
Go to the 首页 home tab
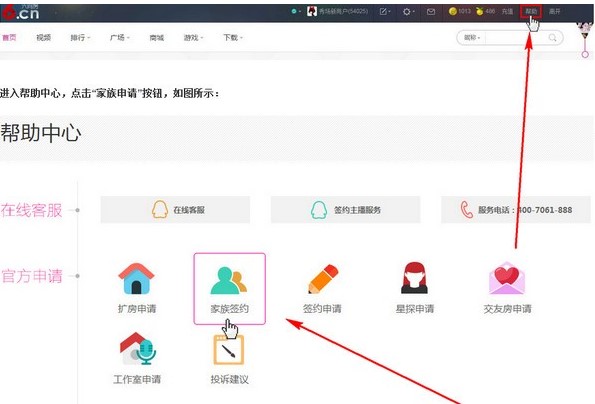coord(9,37)
